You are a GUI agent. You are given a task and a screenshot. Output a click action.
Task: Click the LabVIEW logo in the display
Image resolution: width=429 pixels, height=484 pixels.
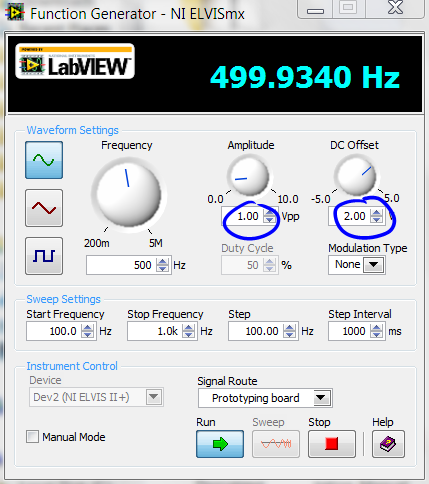point(75,61)
